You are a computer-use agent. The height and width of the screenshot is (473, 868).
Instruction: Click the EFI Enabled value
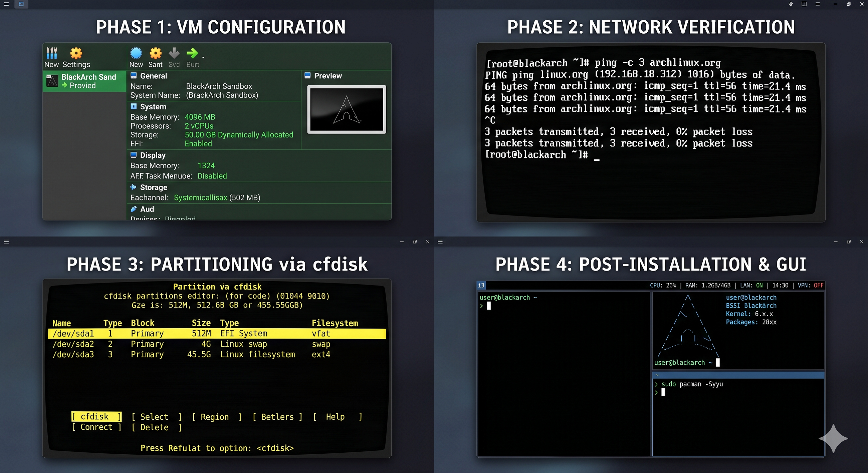[x=198, y=143]
